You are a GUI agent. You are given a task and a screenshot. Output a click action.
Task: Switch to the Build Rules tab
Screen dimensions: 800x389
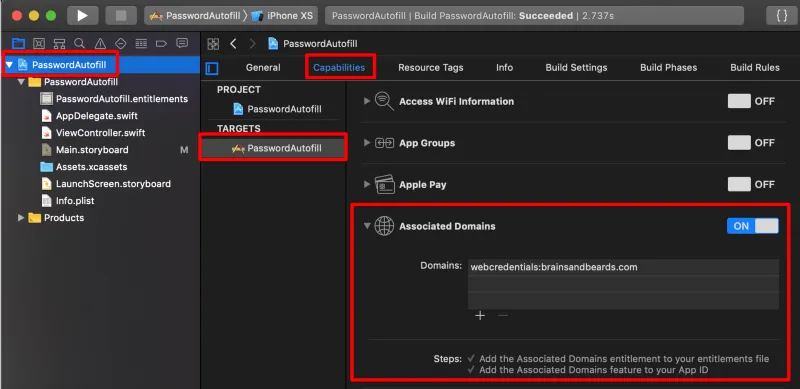coord(755,67)
